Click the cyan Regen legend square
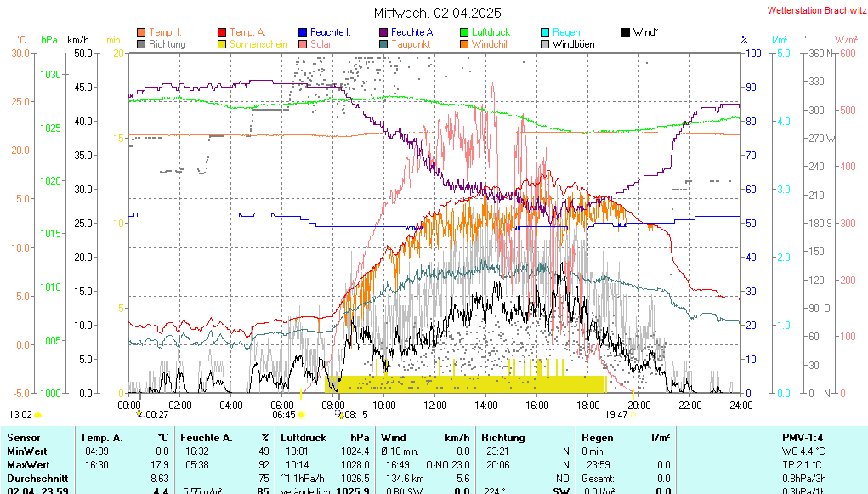The height and width of the screenshot is (494, 868). pos(545,32)
